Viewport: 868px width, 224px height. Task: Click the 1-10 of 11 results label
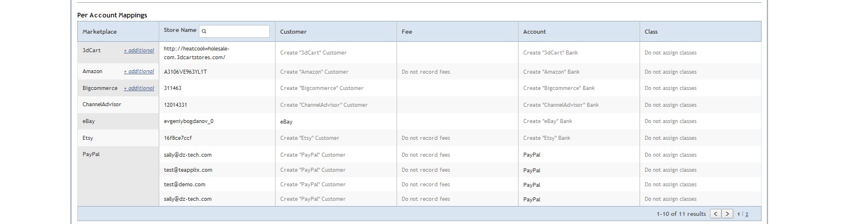(681, 214)
